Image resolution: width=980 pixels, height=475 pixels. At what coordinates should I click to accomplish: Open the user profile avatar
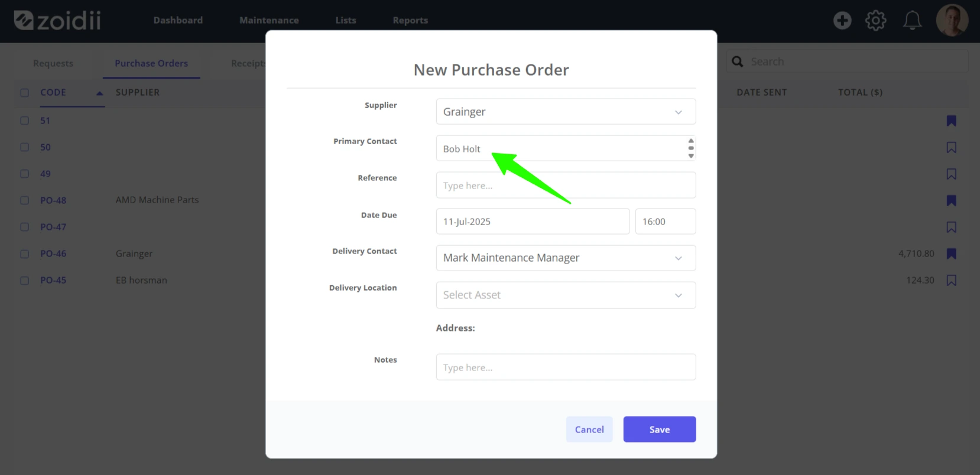click(952, 20)
